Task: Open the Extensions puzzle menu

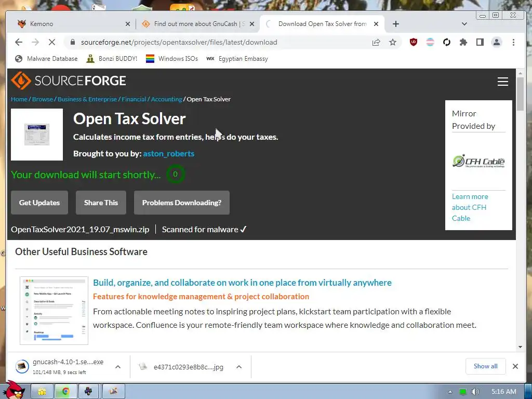Action: (x=463, y=42)
